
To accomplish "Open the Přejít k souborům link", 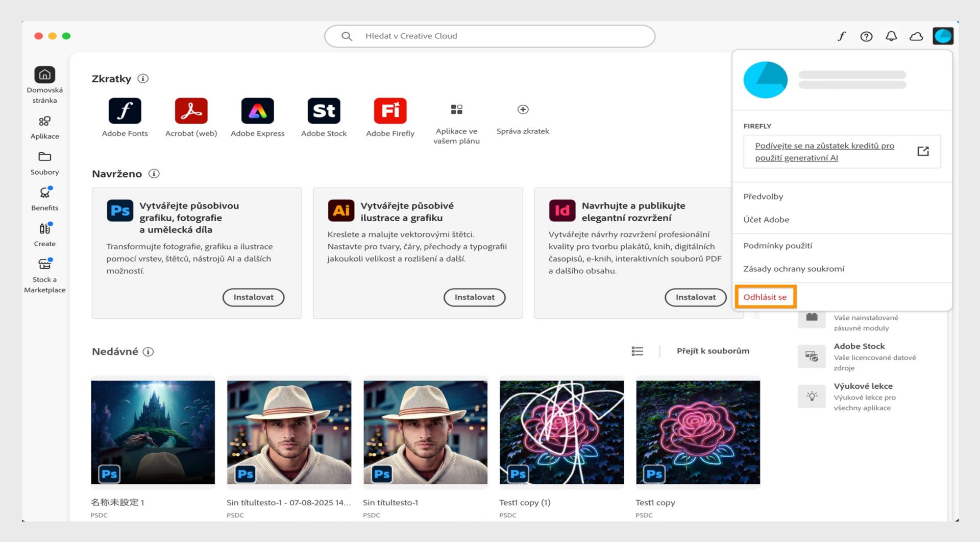I will [713, 351].
